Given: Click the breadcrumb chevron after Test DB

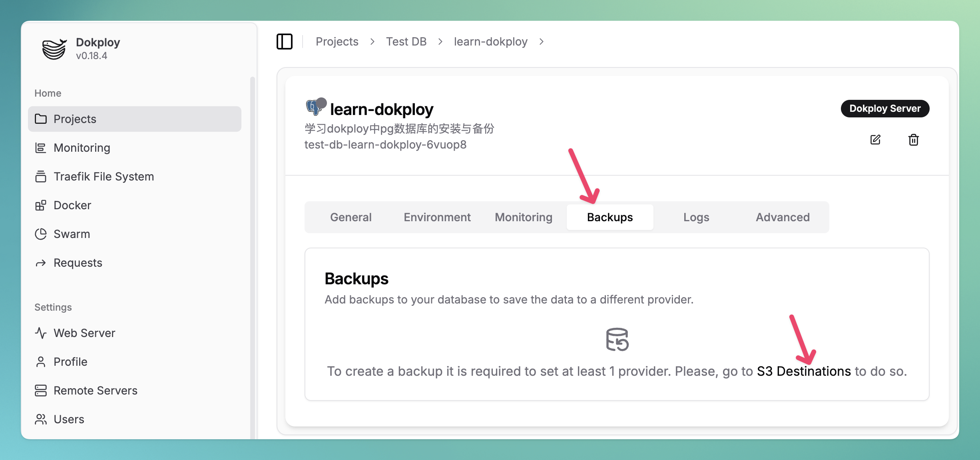Looking at the screenshot, I should 440,42.
